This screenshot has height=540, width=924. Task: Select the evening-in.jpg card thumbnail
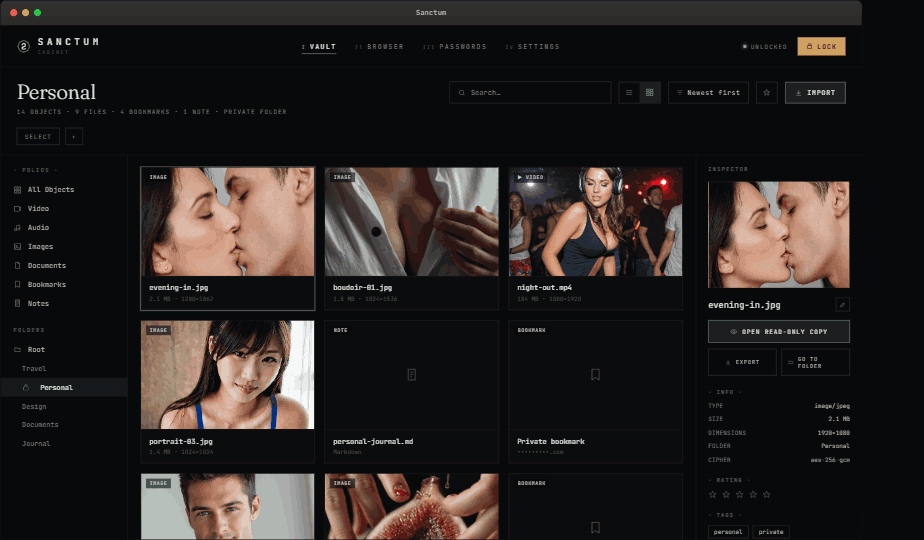coord(227,222)
